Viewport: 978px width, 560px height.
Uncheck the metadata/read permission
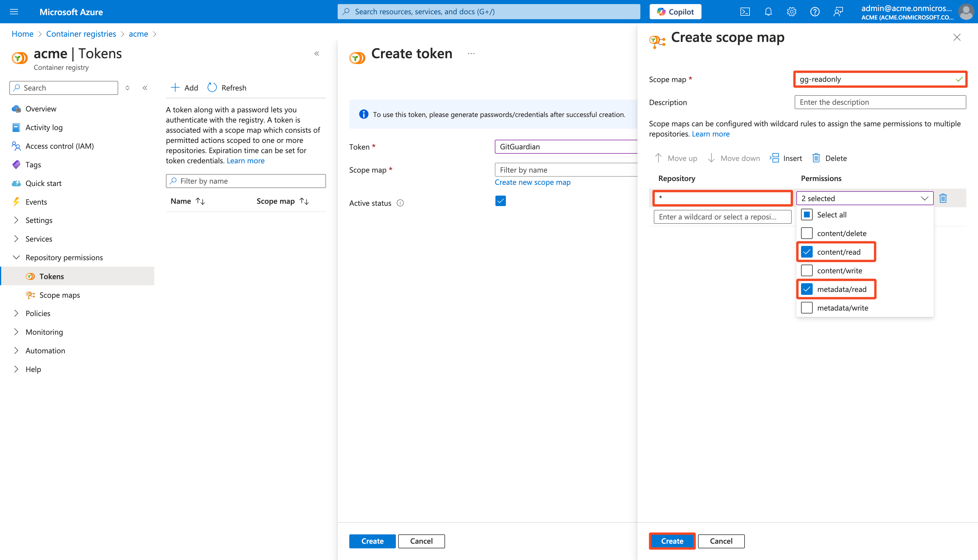point(807,289)
